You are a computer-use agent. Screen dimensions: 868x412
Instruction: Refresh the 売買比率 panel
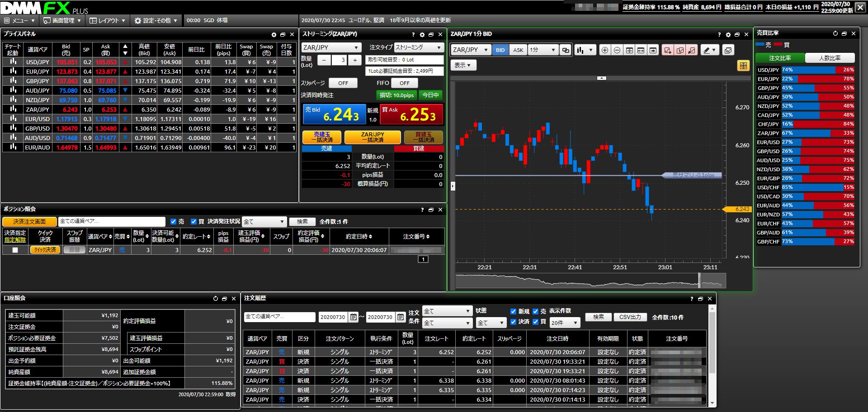pos(835,33)
